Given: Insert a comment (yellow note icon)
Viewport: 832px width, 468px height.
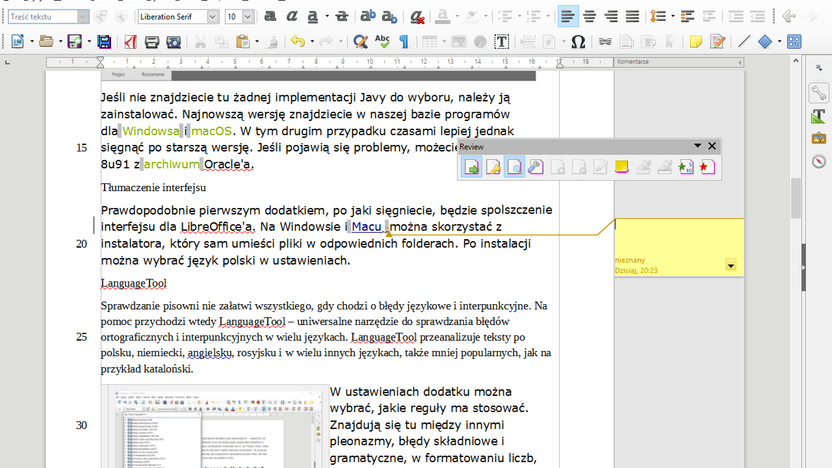Looking at the screenshot, I should pos(695,41).
